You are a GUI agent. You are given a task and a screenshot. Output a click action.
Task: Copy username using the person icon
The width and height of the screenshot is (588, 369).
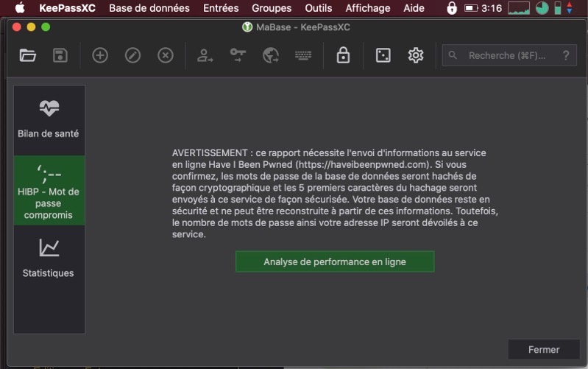tap(205, 55)
